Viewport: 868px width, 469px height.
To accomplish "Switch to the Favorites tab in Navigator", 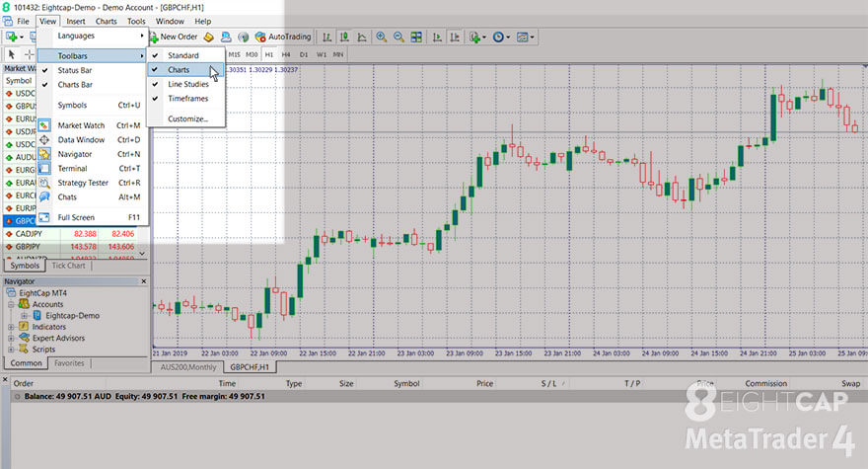I will click(x=69, y=363).
